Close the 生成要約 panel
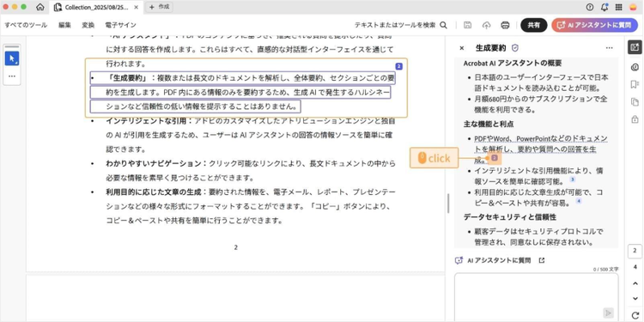 [462, 48]
